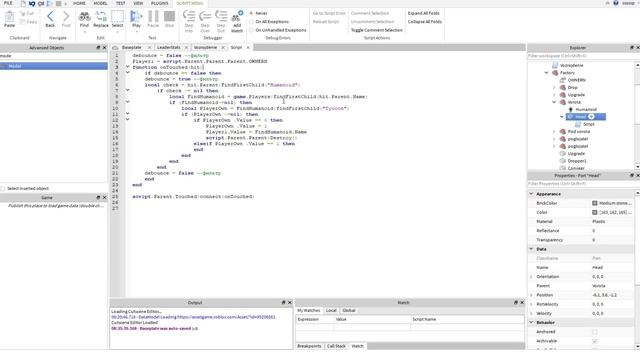Screen dimensions: 640x360
Task: Collapse the Behavior properties section
Action: click(x=531, y=322)
